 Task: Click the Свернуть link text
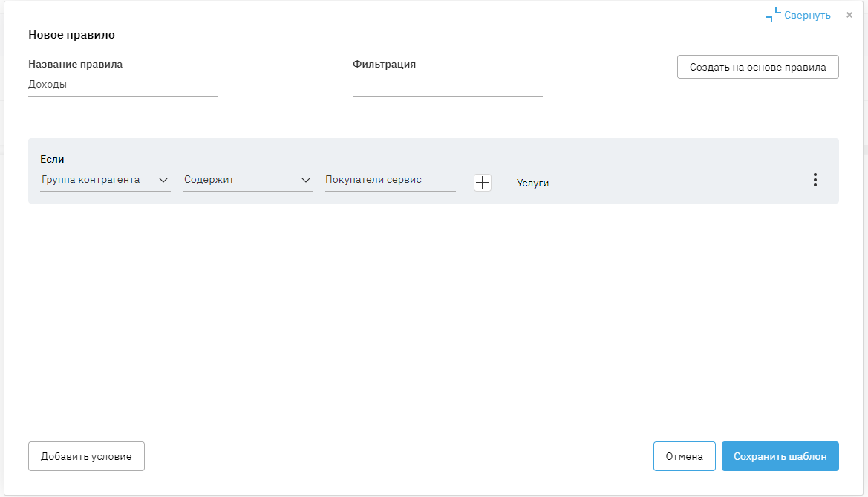click(x=807, y=15)
